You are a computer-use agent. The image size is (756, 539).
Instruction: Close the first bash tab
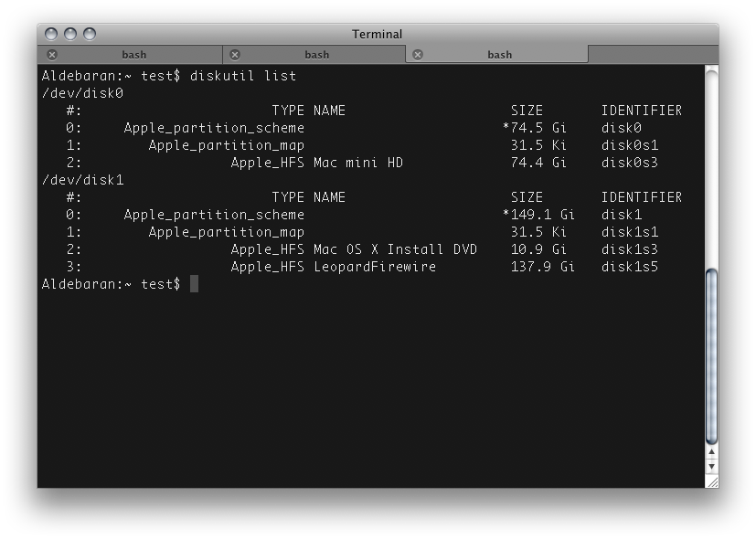click(x=52, y=55)
